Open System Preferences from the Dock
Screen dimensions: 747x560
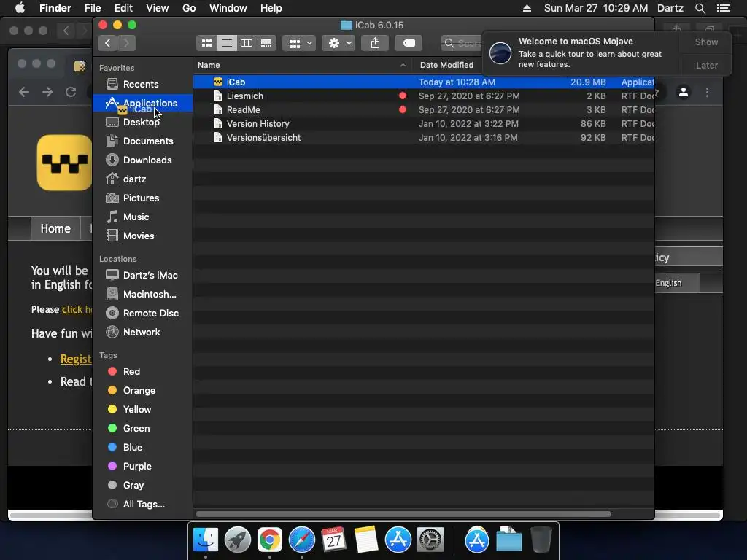[430, 540]
